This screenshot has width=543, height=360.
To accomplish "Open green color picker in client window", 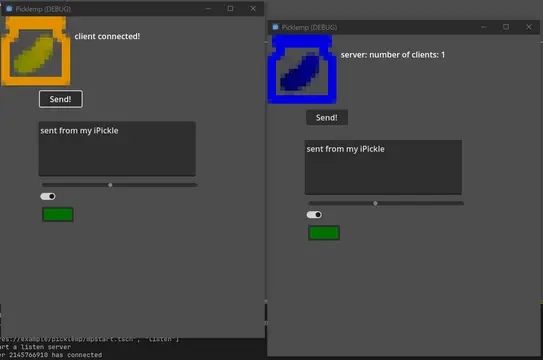I will (x=58, y=214).
